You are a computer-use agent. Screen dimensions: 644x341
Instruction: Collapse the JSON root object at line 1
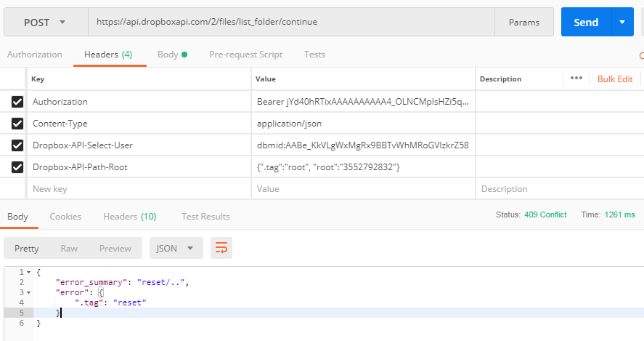[29, 273]
